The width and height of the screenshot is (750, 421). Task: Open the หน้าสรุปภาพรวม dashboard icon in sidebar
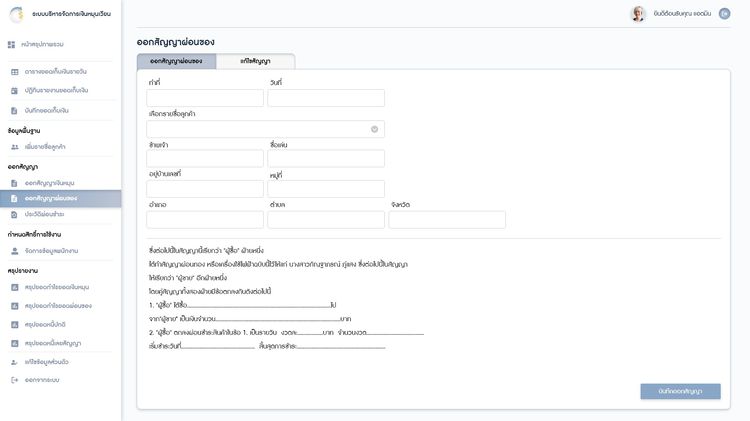11,45
